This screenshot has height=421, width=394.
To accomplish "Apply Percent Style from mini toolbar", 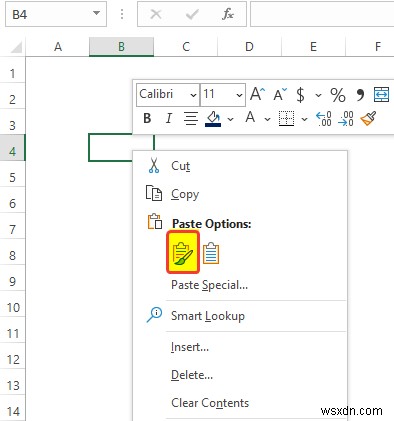I will [x=338, y=95].
